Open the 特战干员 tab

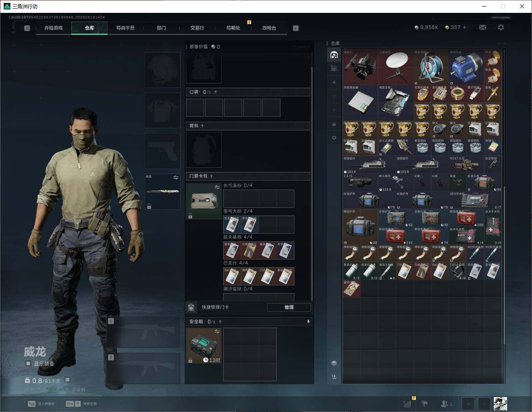(125, 28)
